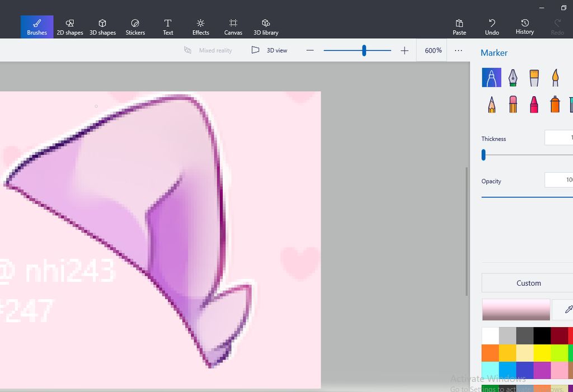Activate the Eyedropper color picker
The image size is (573, 392).
click(567, 309)
